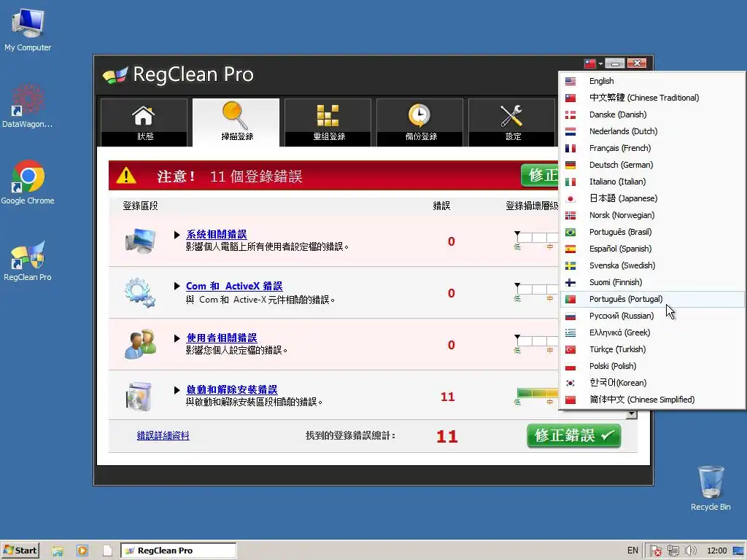Screen dimensions: 747x560
Task: Select Danske (Danish) language
Action: pos(652,114)
